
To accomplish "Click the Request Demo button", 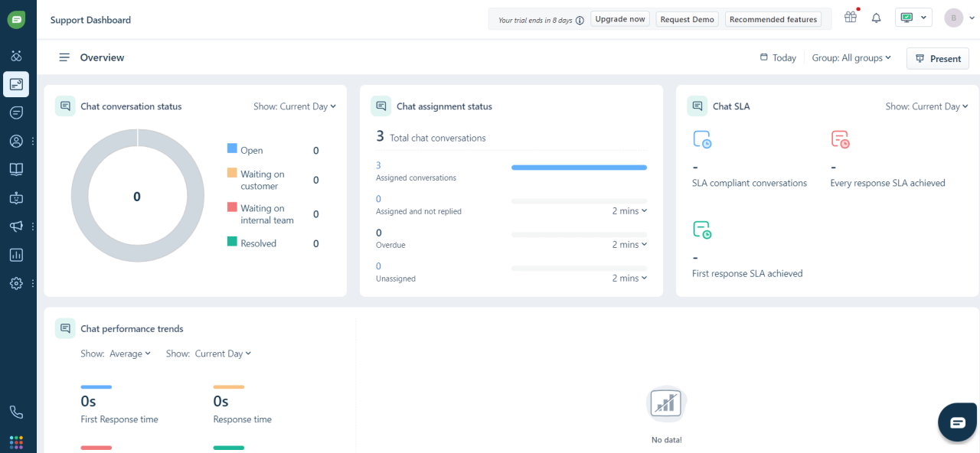I will 687,18.
